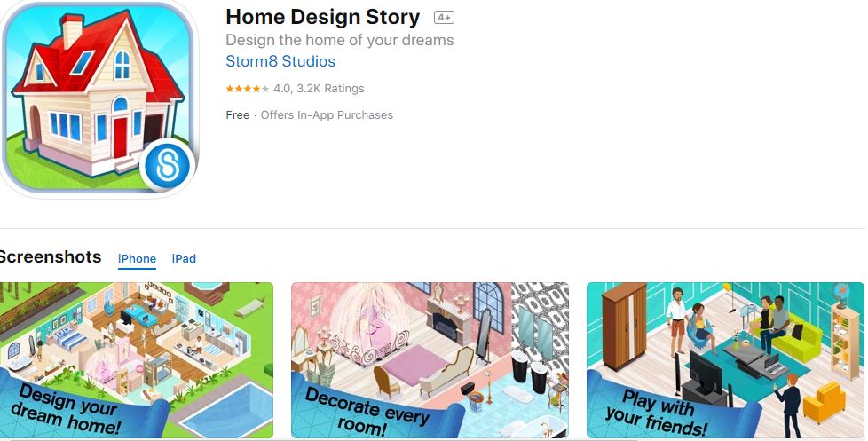
Task: Select the iPhone screenshots tab
Action: [137, 258]
